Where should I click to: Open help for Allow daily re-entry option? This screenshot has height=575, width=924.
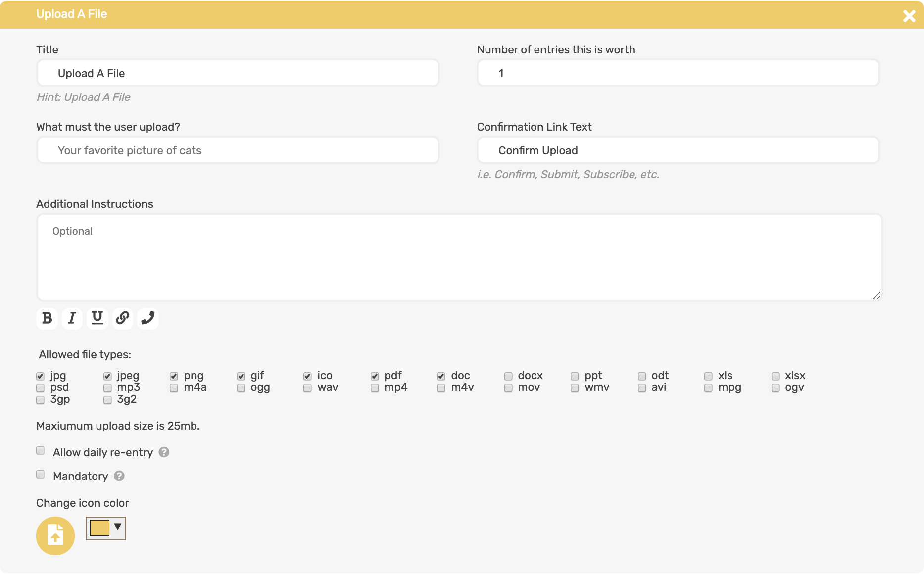164,452
